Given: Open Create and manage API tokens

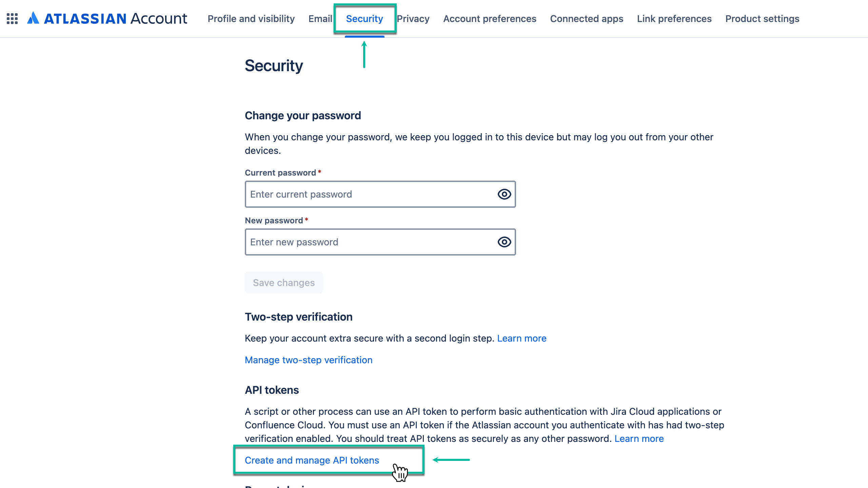Looking at the screenshot, I should 312,460.
